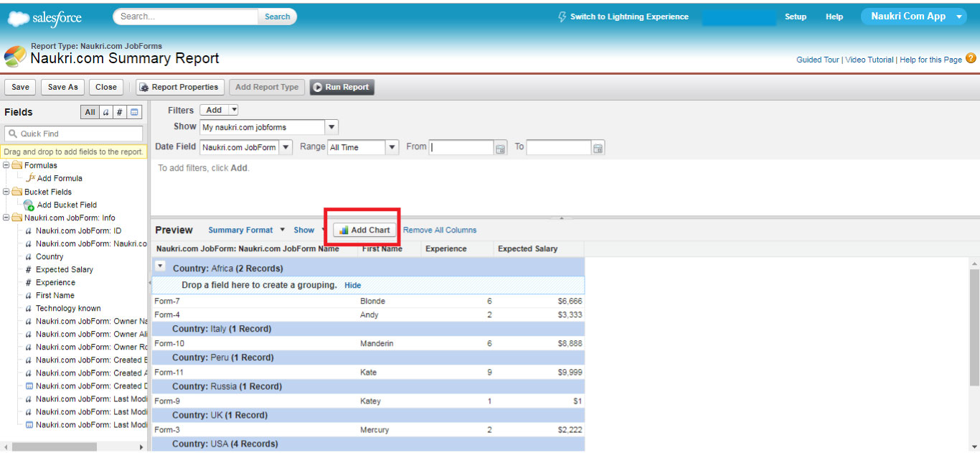Viewport: 980px width, 453px height.
Task: Click in the top Search box
Action: click(x=186, y=17)
